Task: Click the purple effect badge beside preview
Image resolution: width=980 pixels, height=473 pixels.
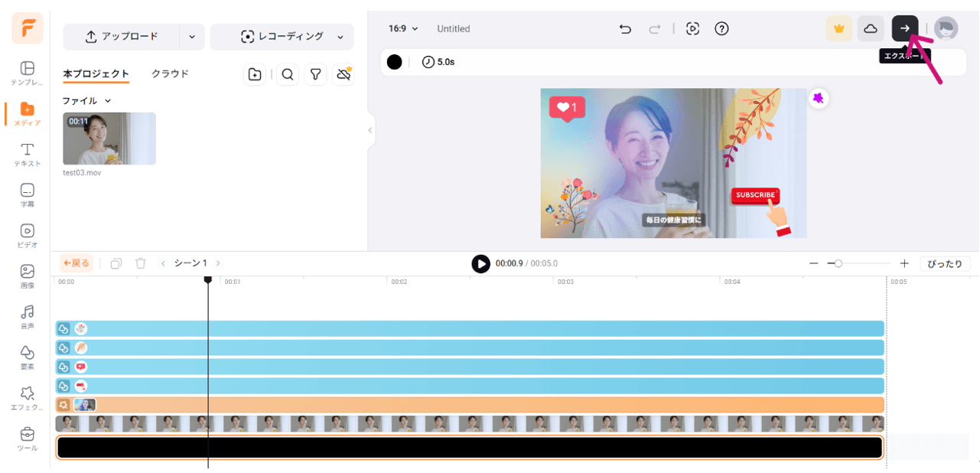Action: [x=819, y=99]
